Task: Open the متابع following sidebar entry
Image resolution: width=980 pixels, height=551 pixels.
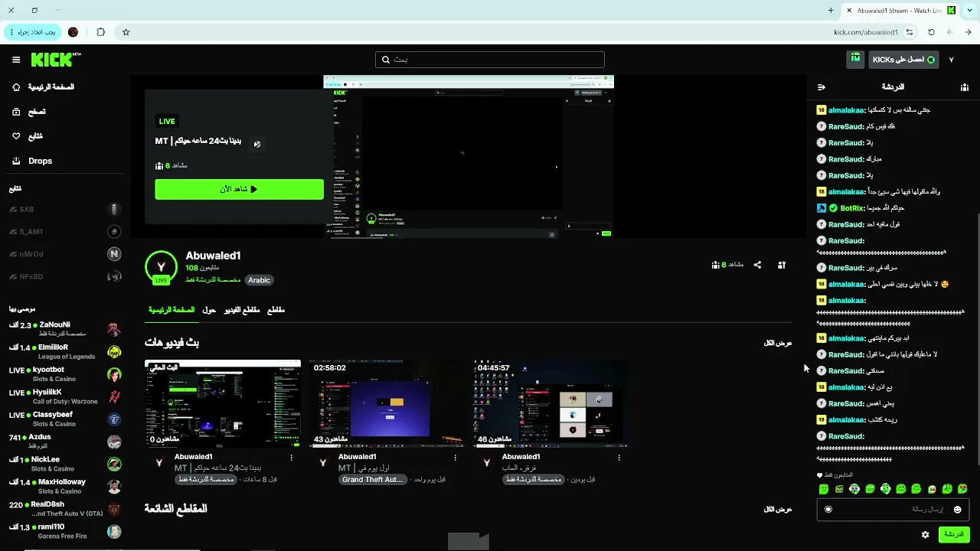Action: tap(27, 136)
